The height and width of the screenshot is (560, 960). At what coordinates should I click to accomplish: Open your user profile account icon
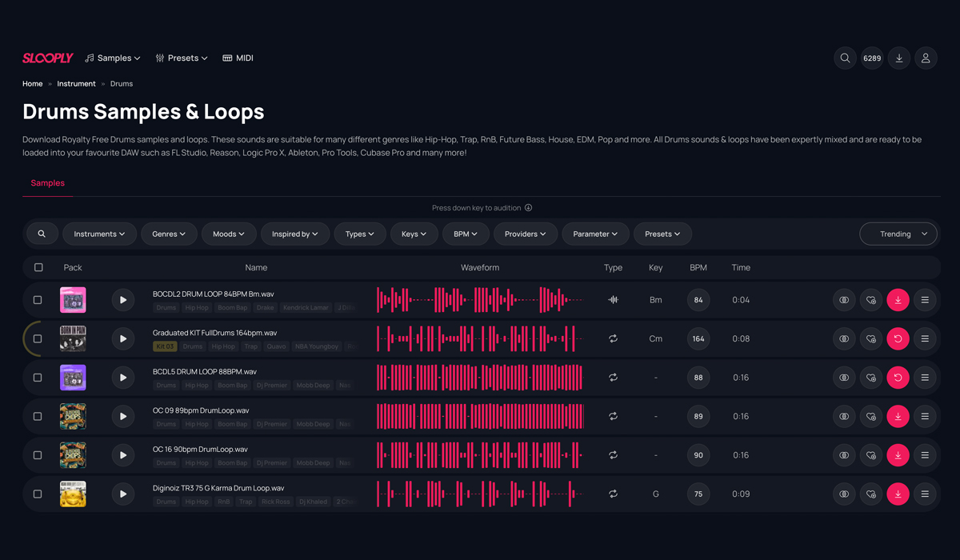point(926,58)
